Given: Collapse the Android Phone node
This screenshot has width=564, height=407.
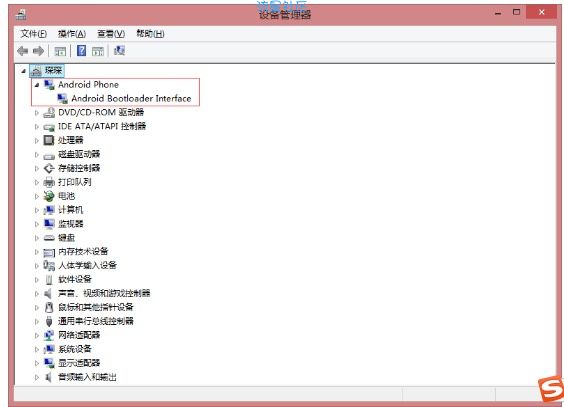Looking at the screenshot, I should click(x=36, y=85).
